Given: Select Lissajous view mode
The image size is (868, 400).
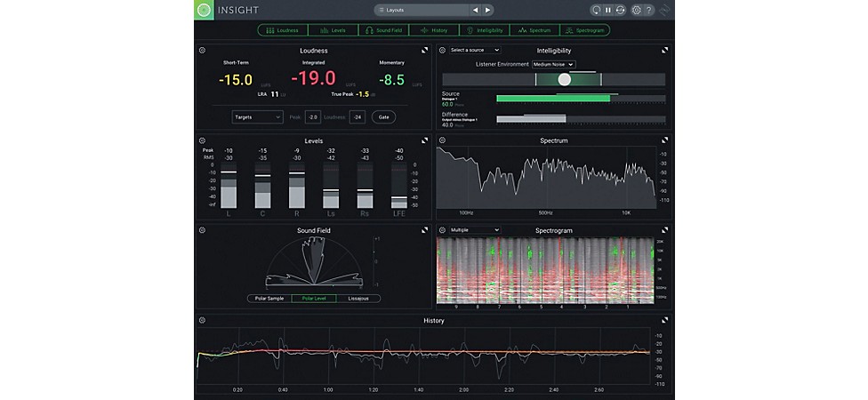Looking at the screenshot, I should point(358,299).
